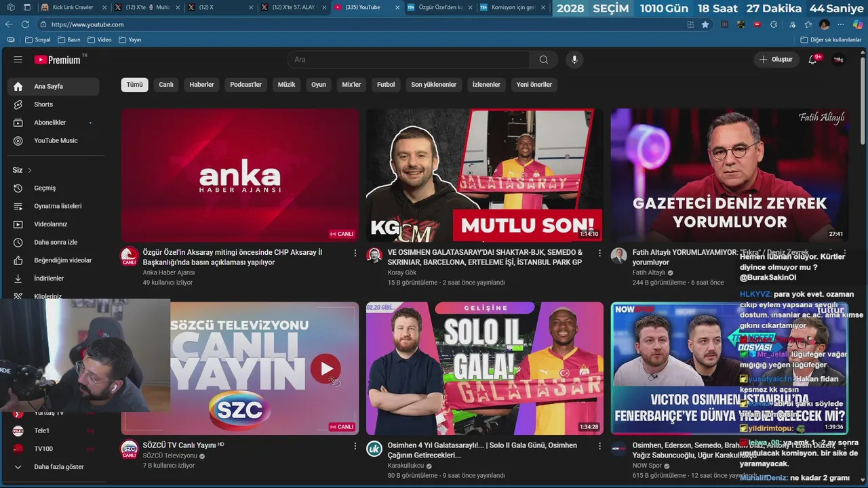This screenshot has width=868, height=488.
Task: Open the SOLO IL GALA video thumbnail
Action: [484, 368]
